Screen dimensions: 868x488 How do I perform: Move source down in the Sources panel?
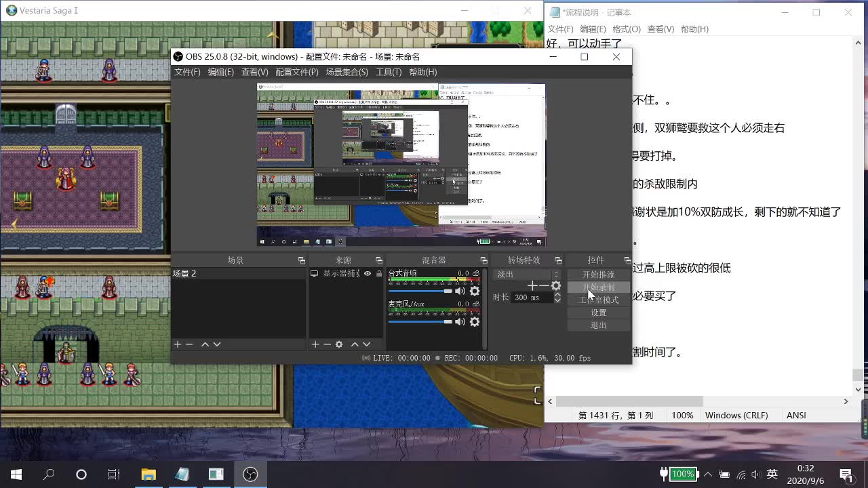[x=367, y=344]
